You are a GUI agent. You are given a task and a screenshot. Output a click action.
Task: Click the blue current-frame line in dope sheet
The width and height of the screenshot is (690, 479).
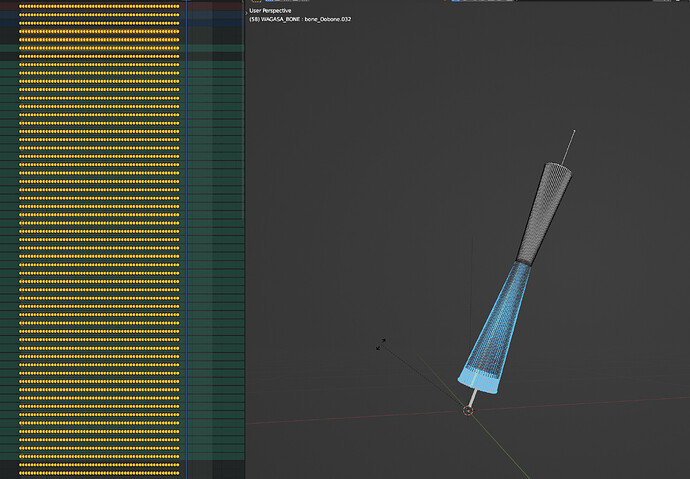187,239
